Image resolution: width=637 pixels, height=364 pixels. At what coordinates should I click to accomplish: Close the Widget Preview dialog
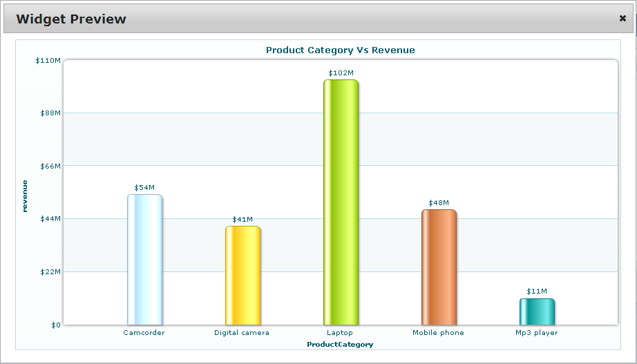622,19
